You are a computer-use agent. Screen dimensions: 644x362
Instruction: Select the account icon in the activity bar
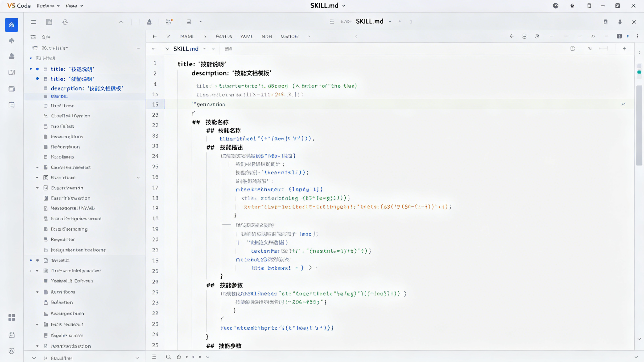point(12,56)
